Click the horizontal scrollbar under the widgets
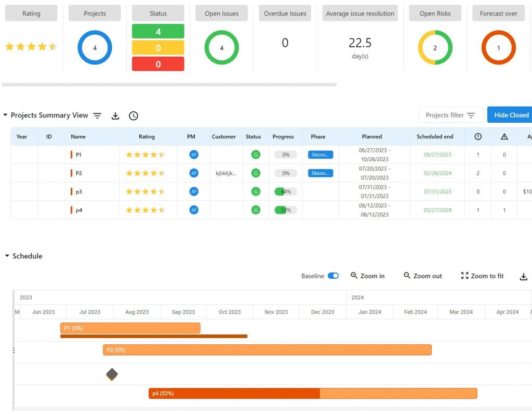 pyautogui.click(x=169, y=85)
